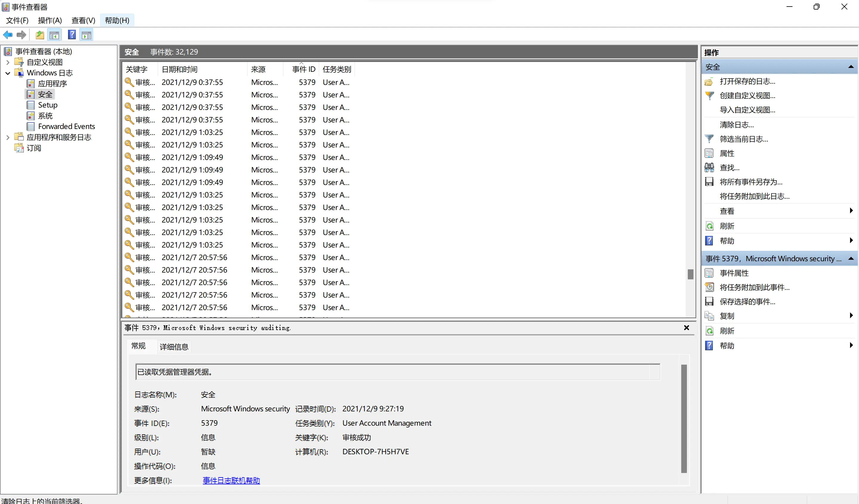Expand the 自定义视图 tree node
859x504 pixels.
coord(8,62)
